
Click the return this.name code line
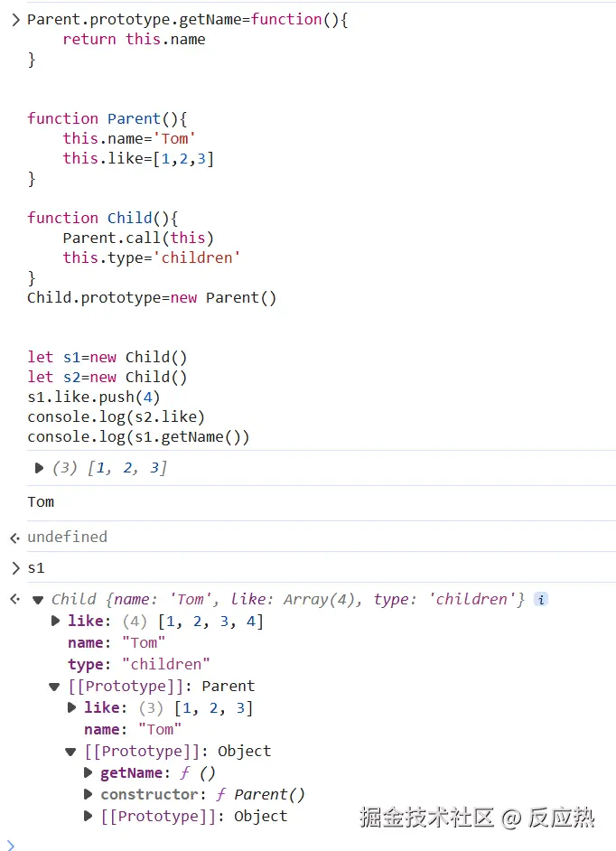134,40
